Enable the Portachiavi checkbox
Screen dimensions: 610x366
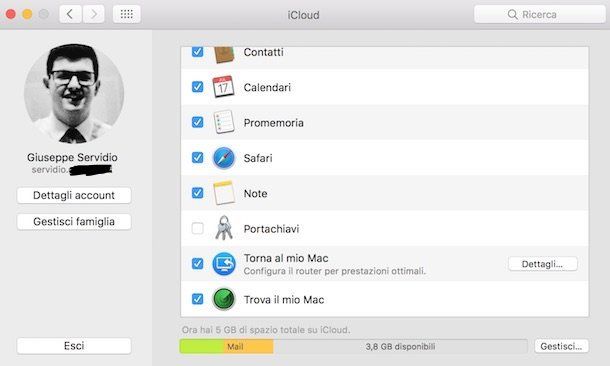point(198,228)
